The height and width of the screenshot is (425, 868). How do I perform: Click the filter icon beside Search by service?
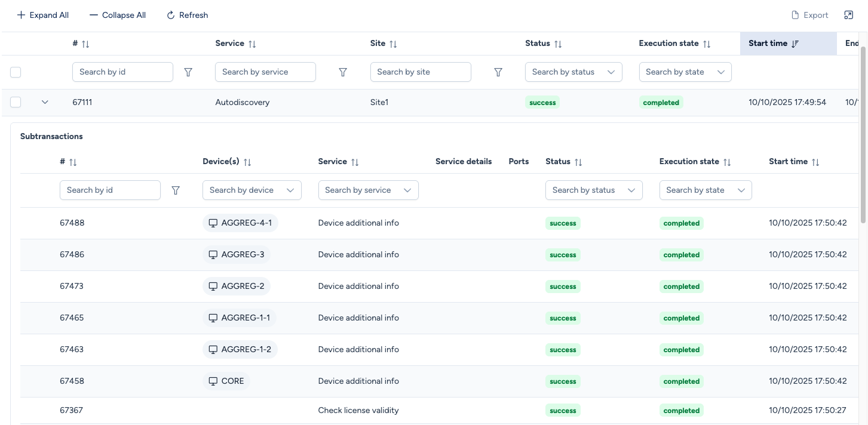point(343,72)
